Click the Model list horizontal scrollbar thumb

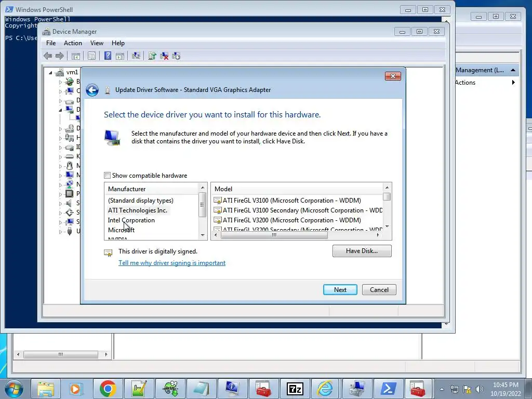coord(274,235)
